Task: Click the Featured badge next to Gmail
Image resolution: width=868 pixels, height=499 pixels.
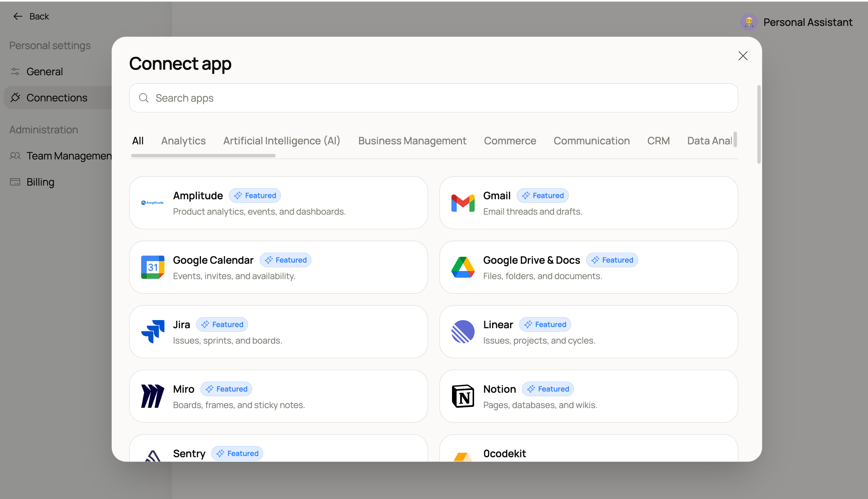Action: [542, 195]
